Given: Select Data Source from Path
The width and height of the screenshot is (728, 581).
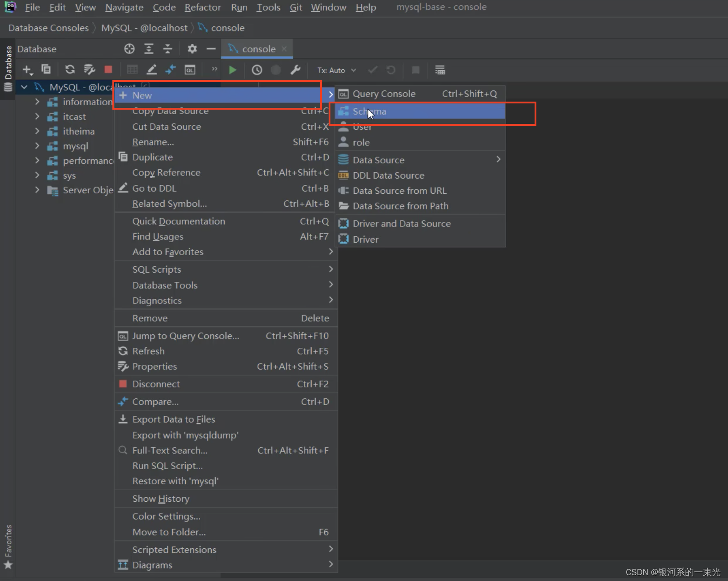Looking at the screenshot, I should click(420, 206).
